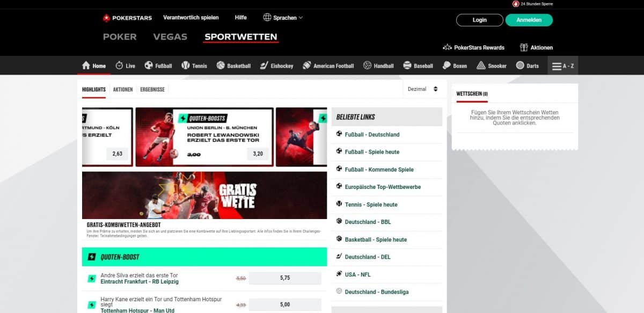Open the Eishockey section
Screen dimensions: 644x313
[276, 65]
